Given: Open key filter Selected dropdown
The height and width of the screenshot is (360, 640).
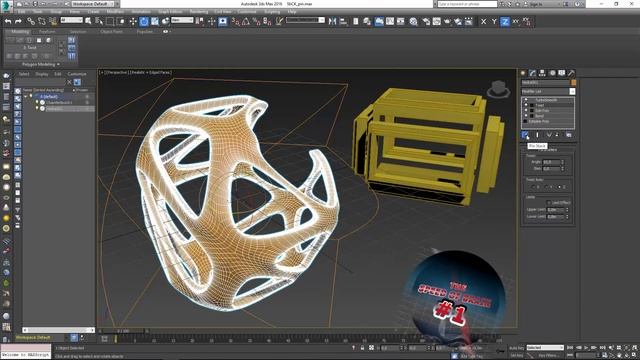Looking at the screenshot, I should pos(545,348).
